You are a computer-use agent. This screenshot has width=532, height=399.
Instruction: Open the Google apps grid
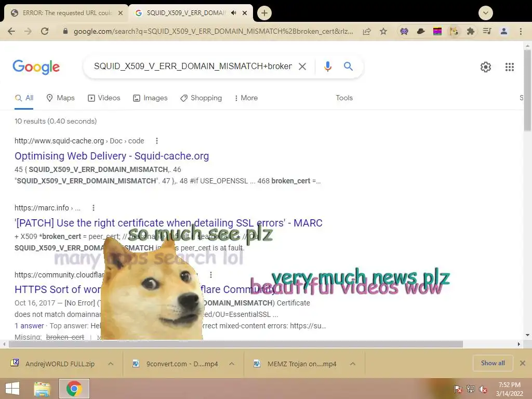coord(510,67)
